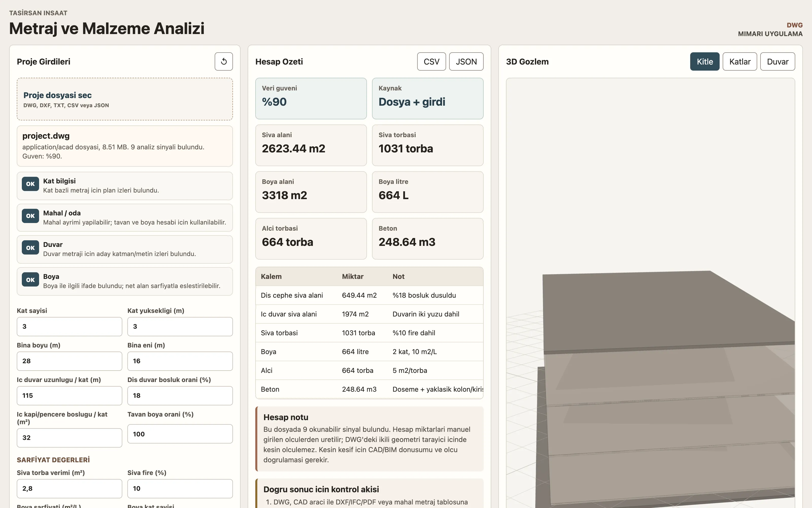Viewport: 812px width, 508px height.
Task: Focus the Kat sayisi input field
Action: click(70, 327)
